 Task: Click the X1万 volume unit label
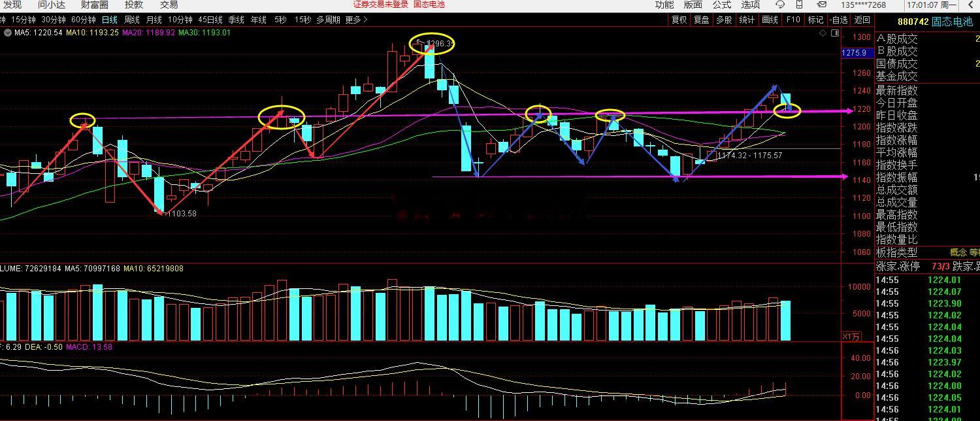[x=851, y=336]
